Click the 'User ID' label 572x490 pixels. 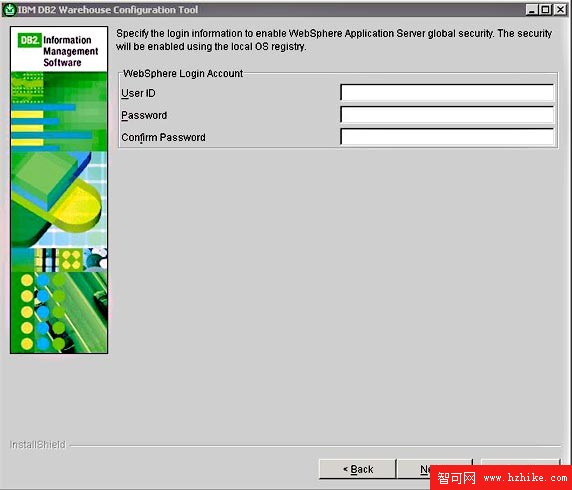click(x=138, y=93)
